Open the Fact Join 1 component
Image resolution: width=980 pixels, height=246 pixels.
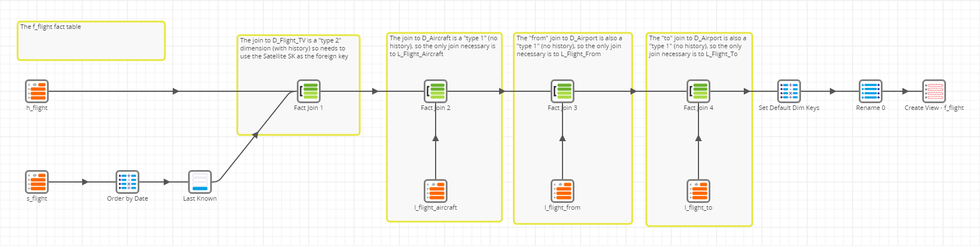click(309, 91)
